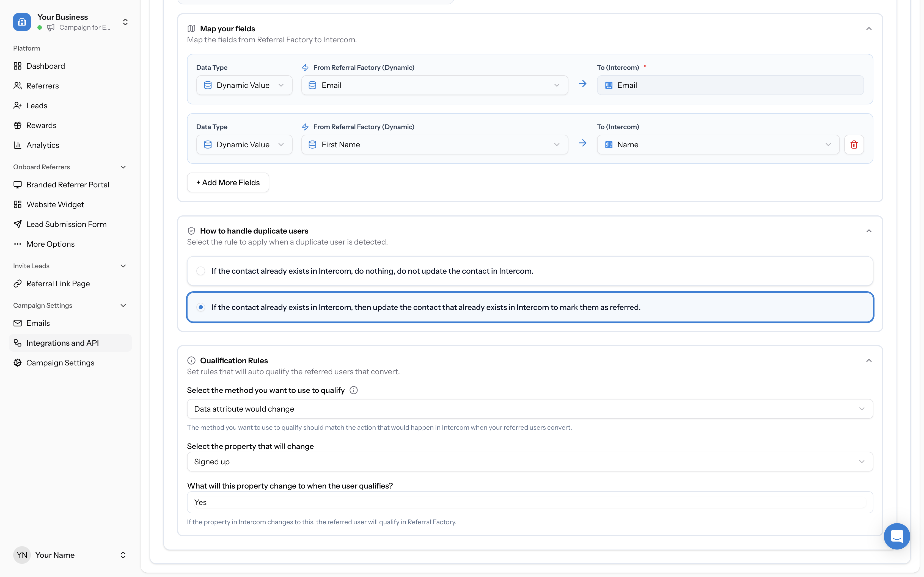924x577 pixels.
Task: Open Integrations and API in the sidebar
Action: coord(63,343)
